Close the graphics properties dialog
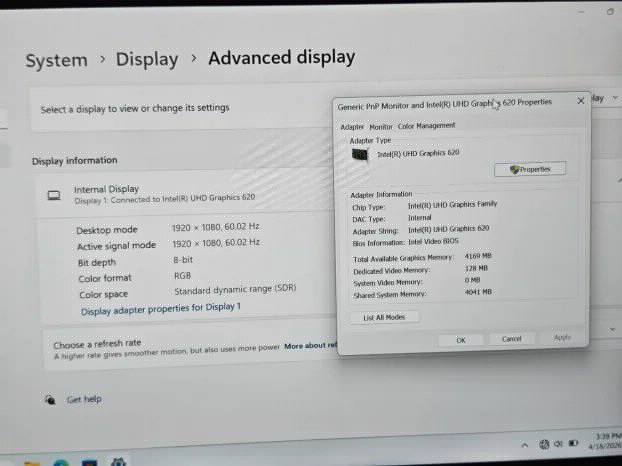622x466 pixels. pyautogui.click(x=580, y=101)
